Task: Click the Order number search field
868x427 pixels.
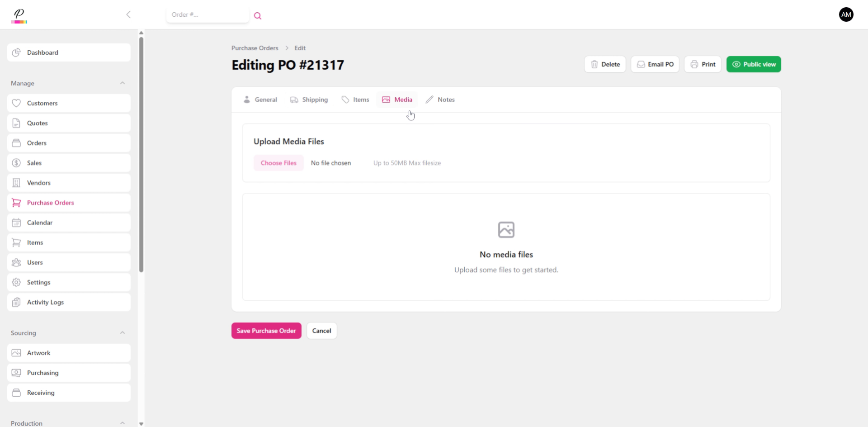Action: click(x=208, y=14)
